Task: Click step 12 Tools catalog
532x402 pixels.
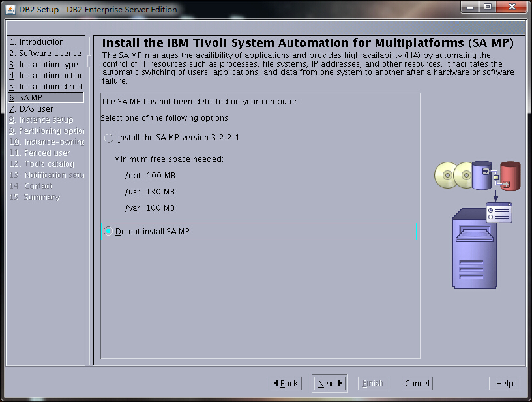Action: point(41,164)
